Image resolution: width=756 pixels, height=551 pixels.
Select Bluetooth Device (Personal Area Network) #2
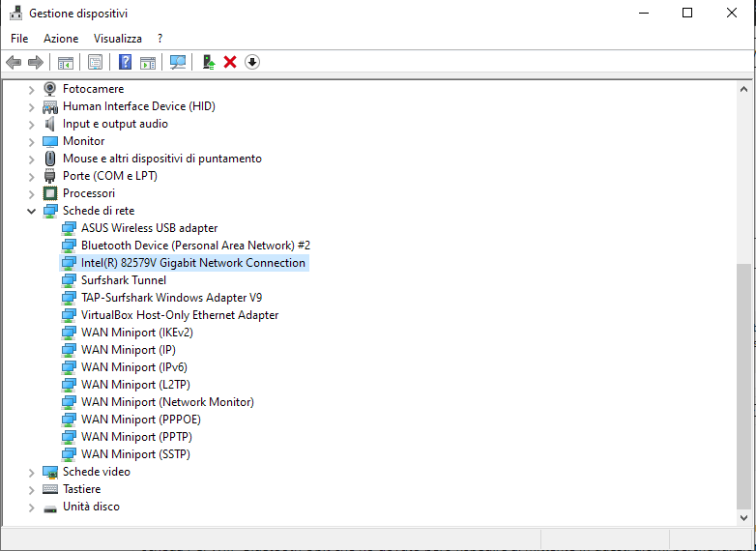point(195,246)
